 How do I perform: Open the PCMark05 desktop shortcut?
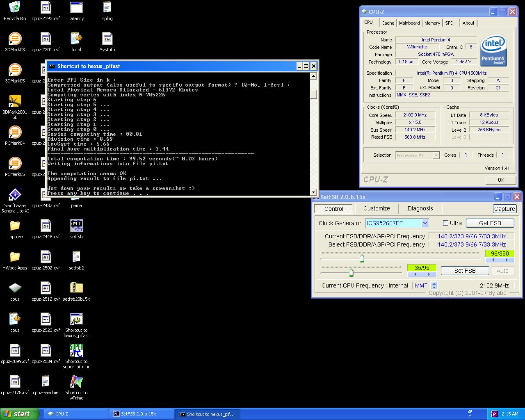point(15,163)
